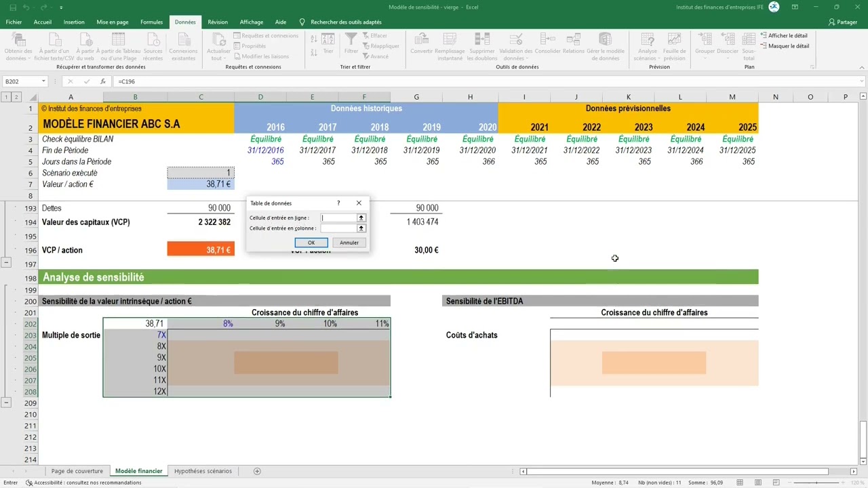
Task: Click Cellule d'entrée en colonne field
Action: coord(338,228)
